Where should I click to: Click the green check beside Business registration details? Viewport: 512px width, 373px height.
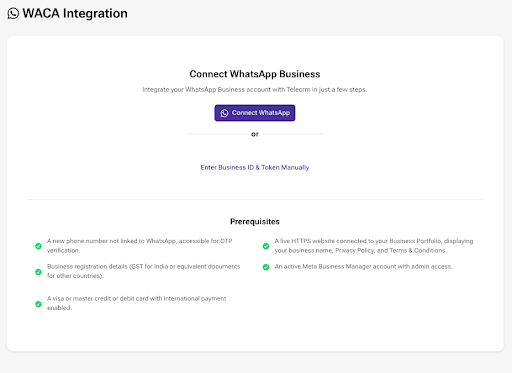pos(38,272)
